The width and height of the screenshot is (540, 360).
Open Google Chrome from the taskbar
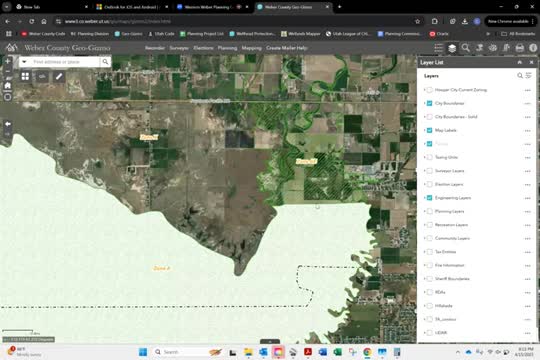point(367,352)
